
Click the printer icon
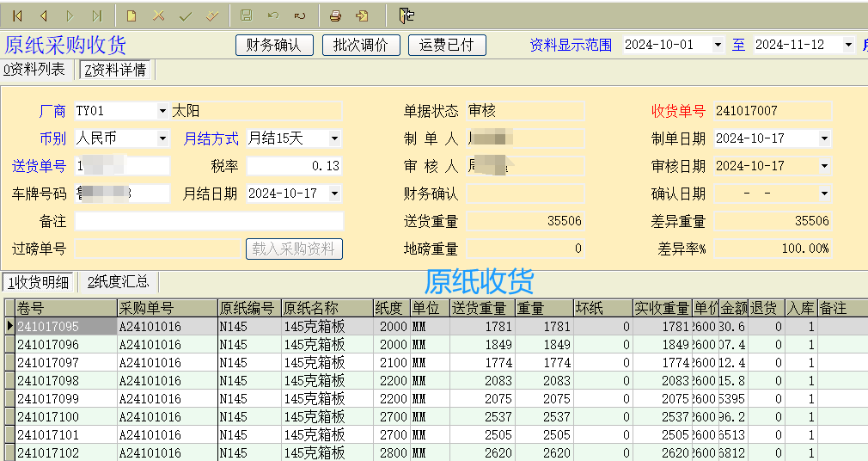336,15
